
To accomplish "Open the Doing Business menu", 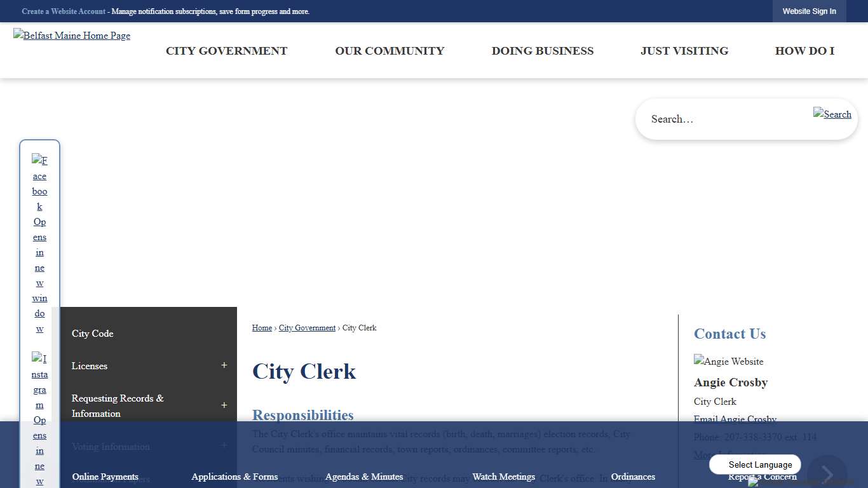I will click(542, 51).
